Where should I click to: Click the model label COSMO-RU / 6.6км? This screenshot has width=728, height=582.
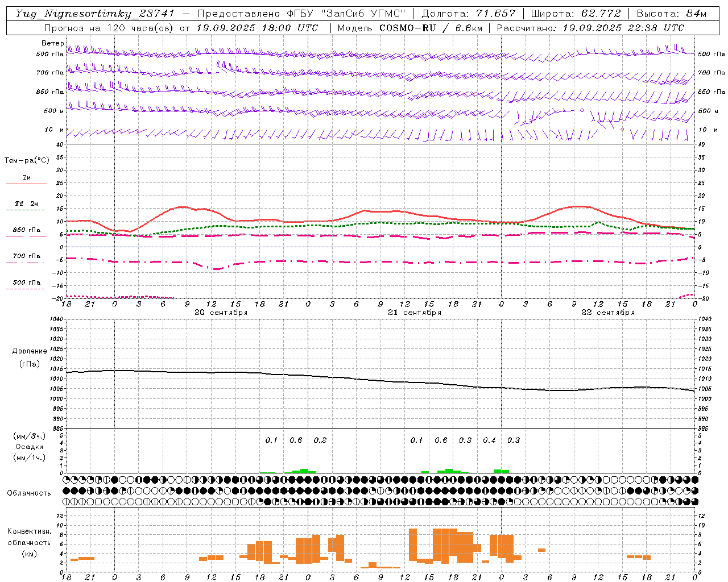tap(431, 28)
